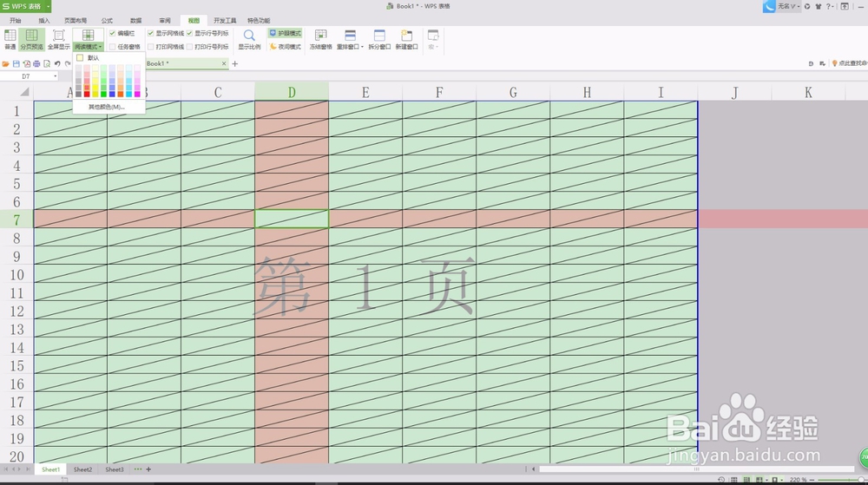This screenshot has width=868, height=485.
Task: Pick the bright red color swatch
Action: [87, 94]
